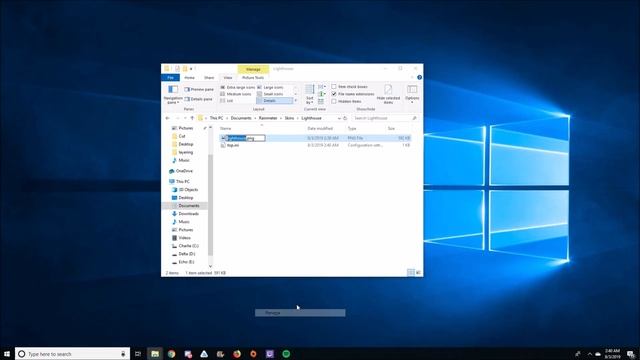
Task: Select Large icons layout
Action: point(270,87)
